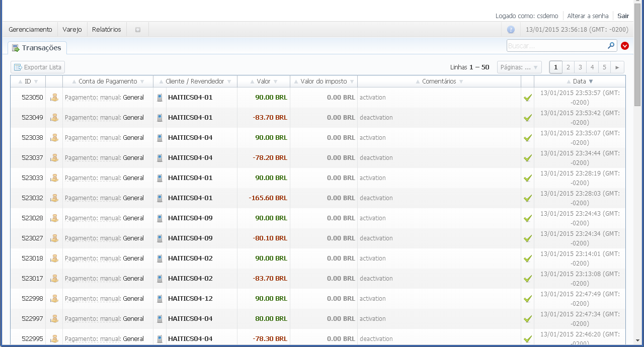The image size is (644, 347).
Task: Click green checkmark for transaction 522998
Action: point(528,299)
